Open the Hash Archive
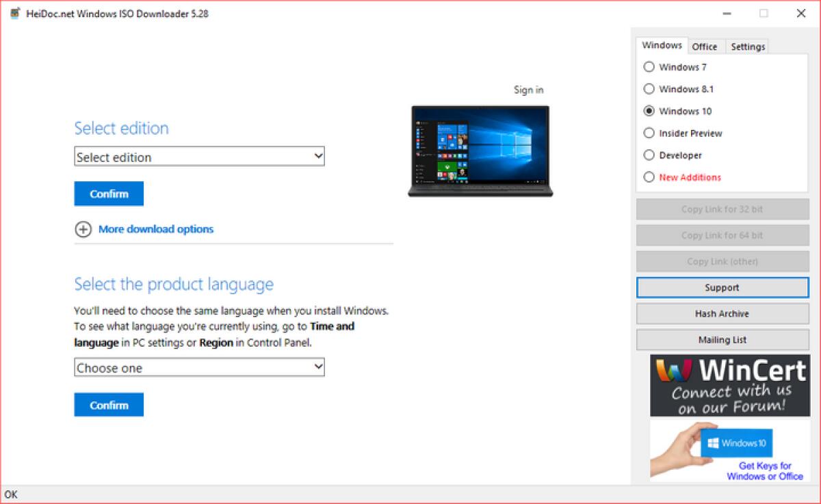821x504 pixels. (722, 313)
